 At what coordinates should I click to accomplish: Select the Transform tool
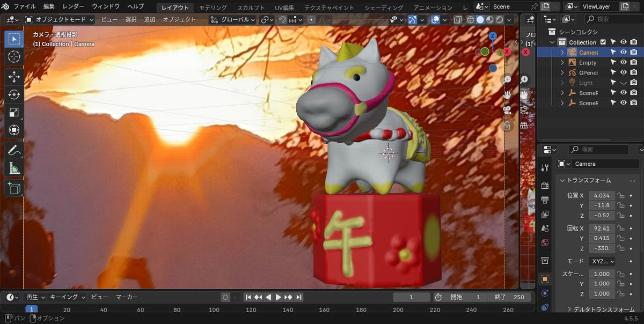click(x=14, y=130)
